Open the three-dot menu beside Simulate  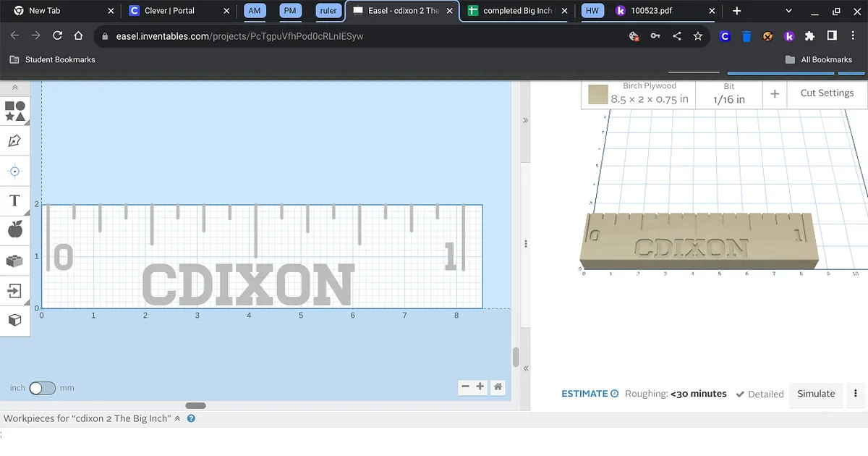pos(856,394)
